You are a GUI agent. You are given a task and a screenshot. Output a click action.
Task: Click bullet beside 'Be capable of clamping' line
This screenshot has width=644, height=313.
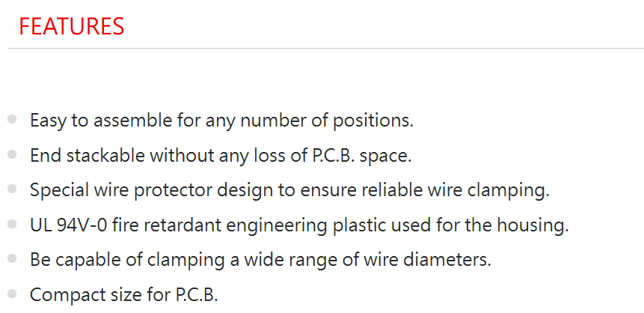tap(12, 258)
